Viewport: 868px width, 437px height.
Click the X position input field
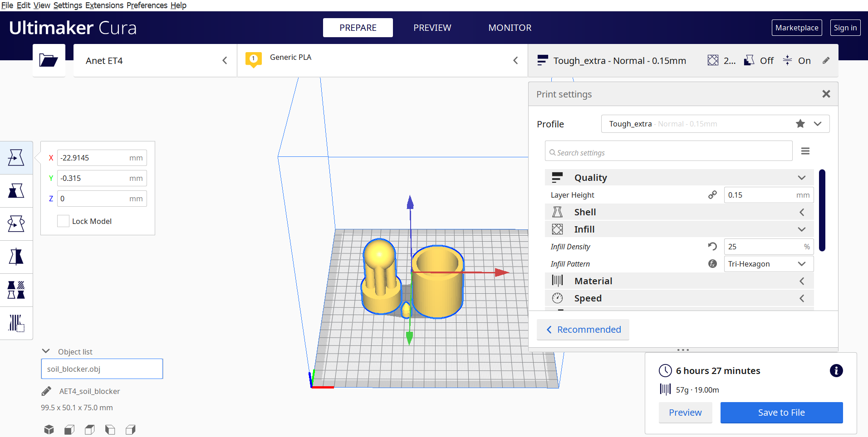coord(102,158)
